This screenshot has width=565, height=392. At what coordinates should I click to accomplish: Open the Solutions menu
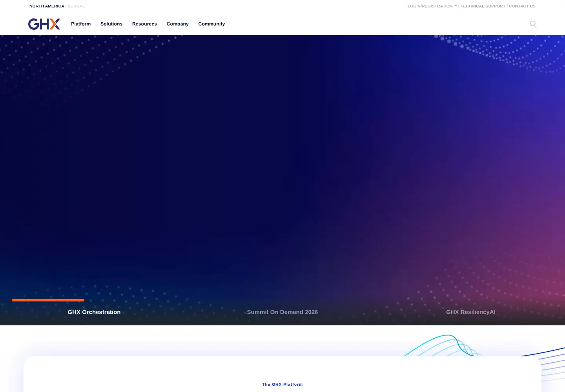pyautogui.click(x=111, y=24)
